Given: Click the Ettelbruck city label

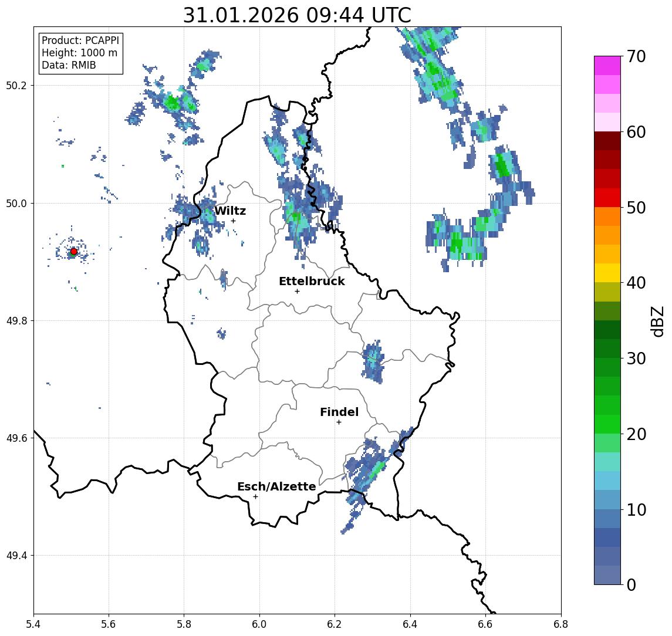Looking at the screenshot, I should click(312, 281).
